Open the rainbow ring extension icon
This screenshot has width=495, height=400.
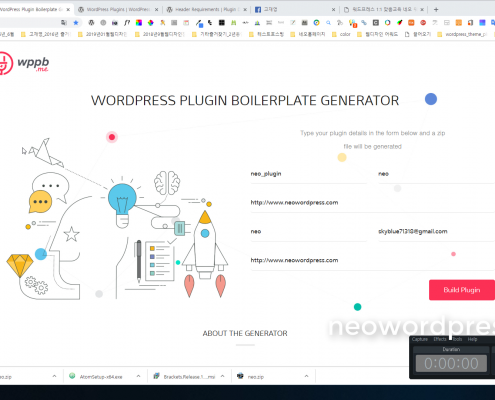pos(387,23)
